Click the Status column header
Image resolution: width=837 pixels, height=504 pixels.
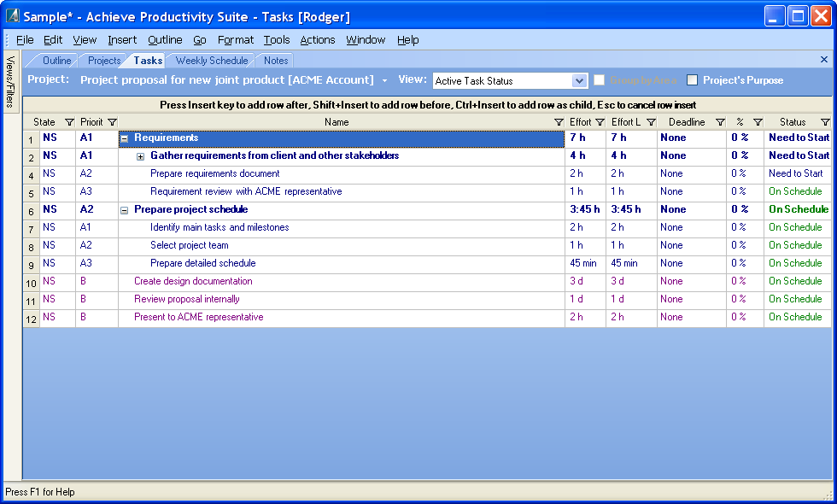point(793,122)
